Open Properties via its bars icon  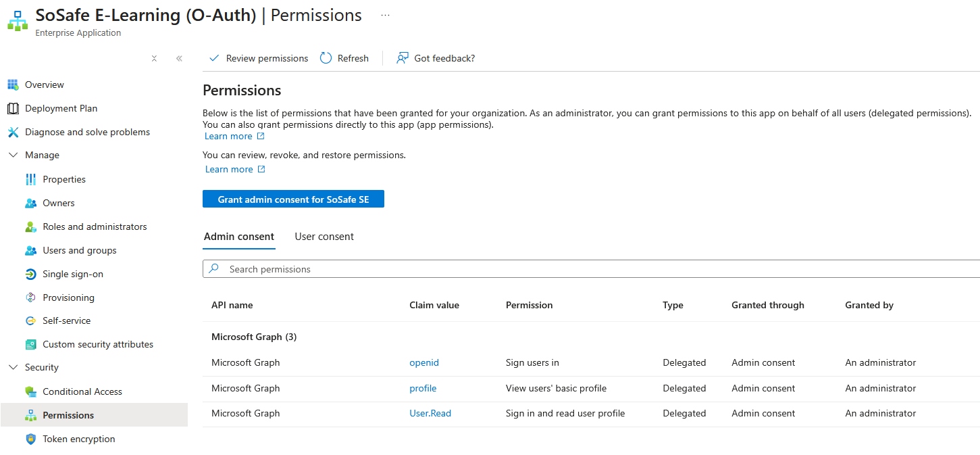coord(30,179)
